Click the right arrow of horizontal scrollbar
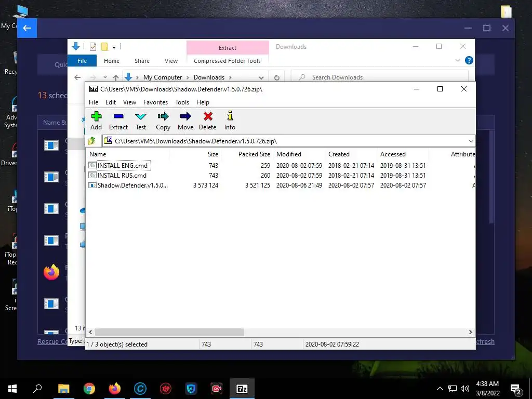This screenshot has width=532, height=399. click(x=471, y=332)
